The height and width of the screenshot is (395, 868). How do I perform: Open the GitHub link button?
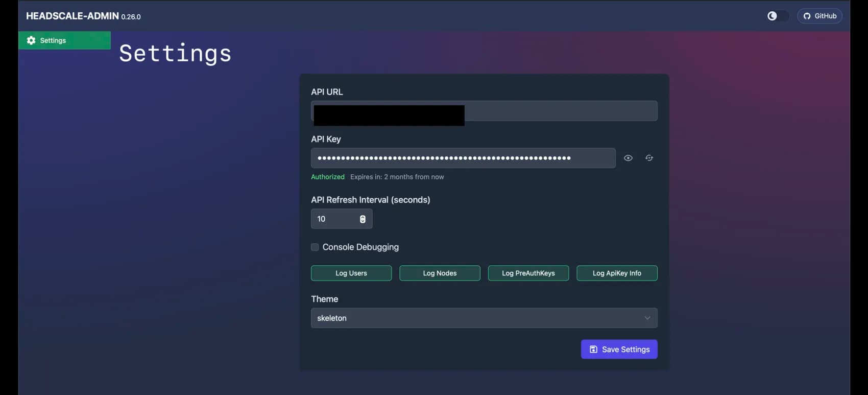[x=819, y=16]
